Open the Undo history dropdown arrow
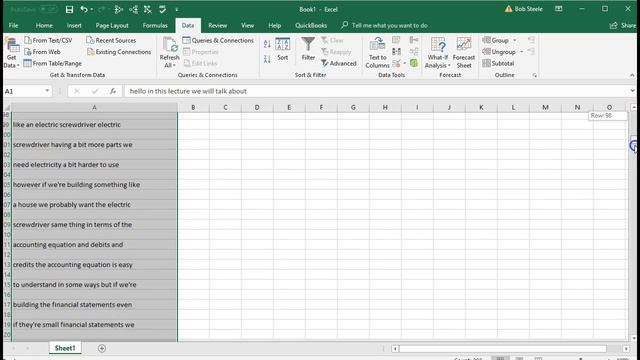Viewport: 640px width, 360px height. coord(92,9)
